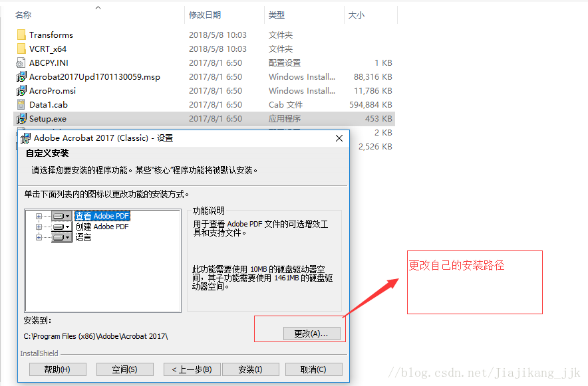Select the Acrobat2017Upd1701130059.msp file name
Screen dimensions: 588x386
click(94, 77)
